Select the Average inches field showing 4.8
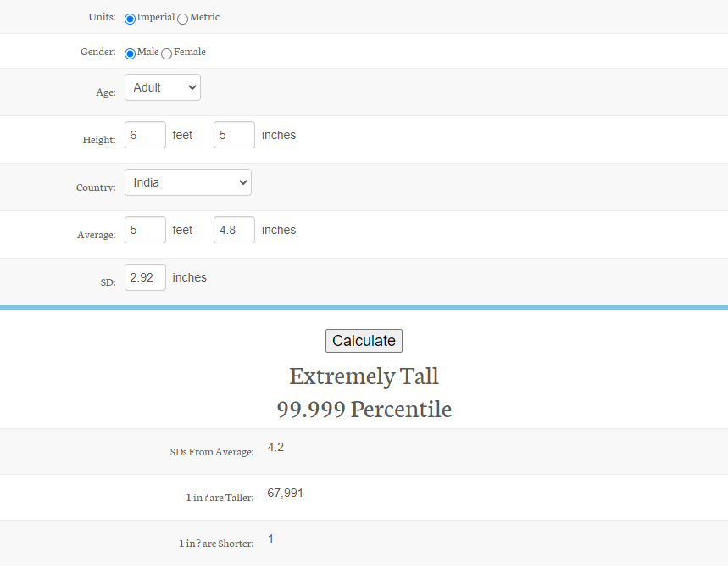This screenshot has width=728, height=580. click(x=234, y=230)
